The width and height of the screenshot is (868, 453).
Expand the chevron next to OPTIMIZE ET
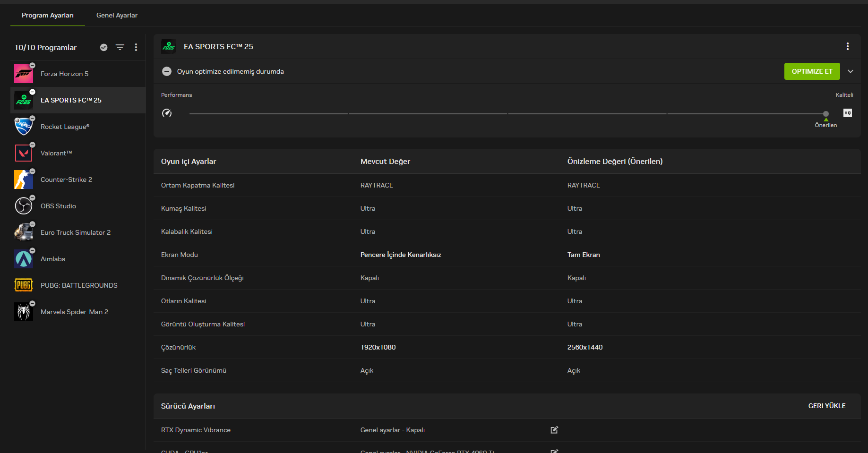tap(851, 71)
